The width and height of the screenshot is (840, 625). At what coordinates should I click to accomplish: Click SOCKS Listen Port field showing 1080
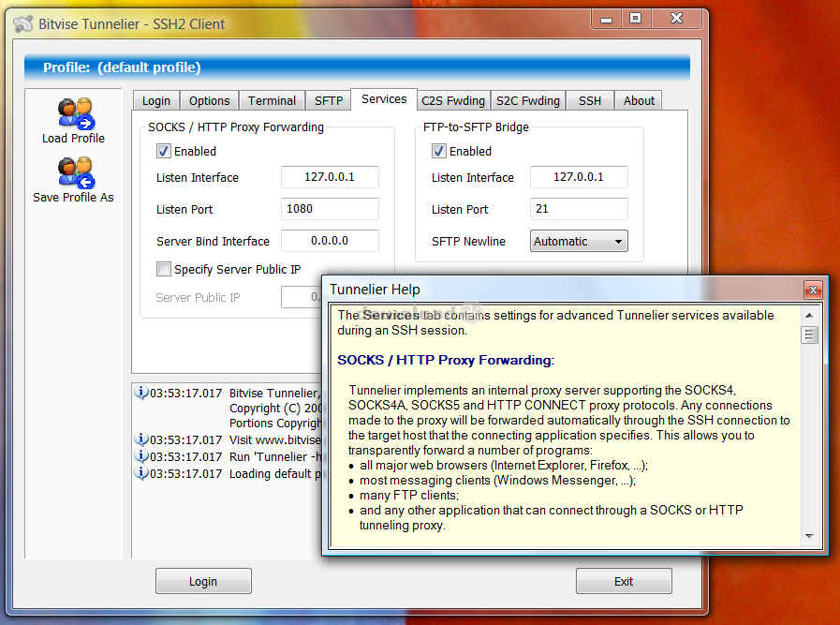point(330,209)
